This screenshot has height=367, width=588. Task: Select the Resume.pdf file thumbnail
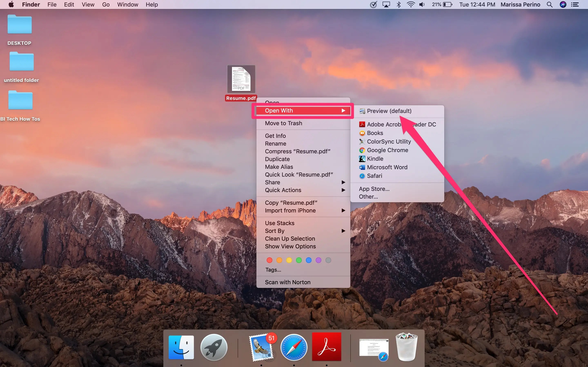(x=241, y=79)
